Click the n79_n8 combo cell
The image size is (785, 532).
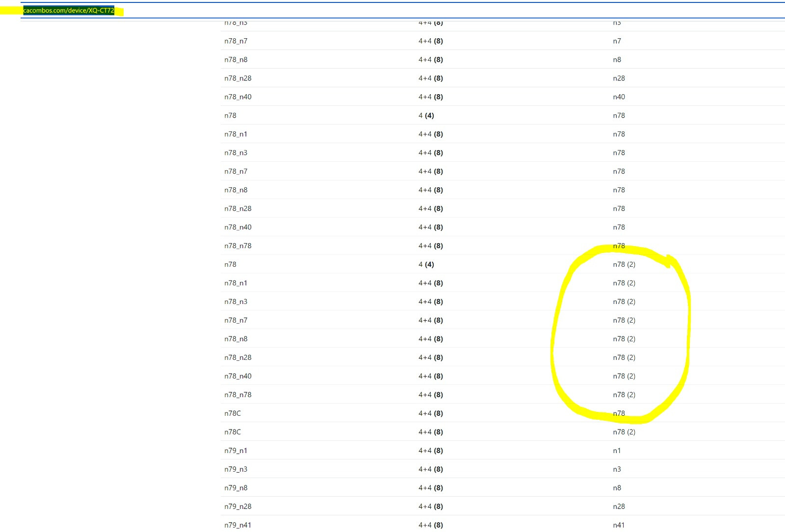coord(235,488)
